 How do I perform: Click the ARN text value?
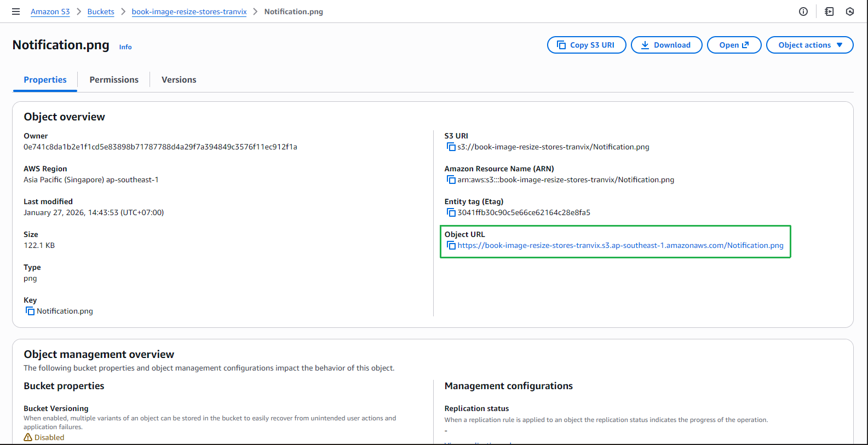(566, 180)
